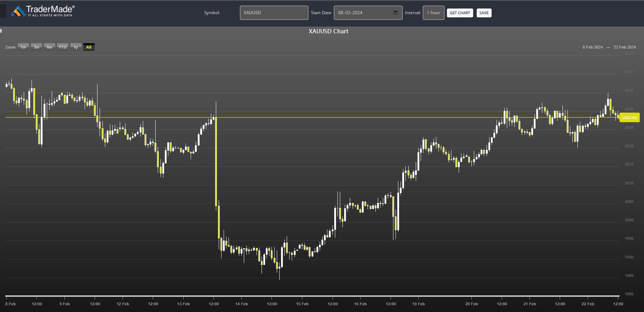The width and height of the screenshot is (644, 312).
Task: Click the 8 Feb 2024 range start date
Action: pos(593,47)
